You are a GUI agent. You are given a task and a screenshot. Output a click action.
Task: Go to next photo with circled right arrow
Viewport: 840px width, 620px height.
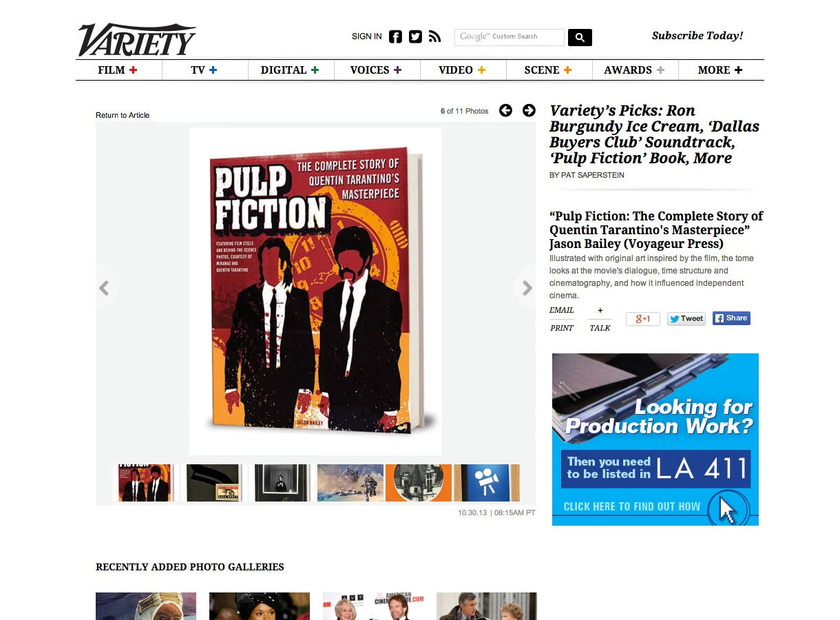[529, 110]
